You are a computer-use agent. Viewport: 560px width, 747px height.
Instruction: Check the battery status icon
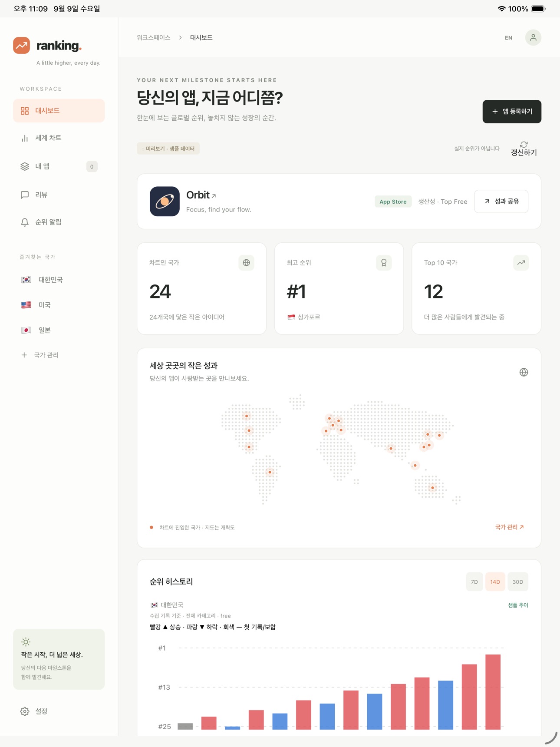coord(538,9)
